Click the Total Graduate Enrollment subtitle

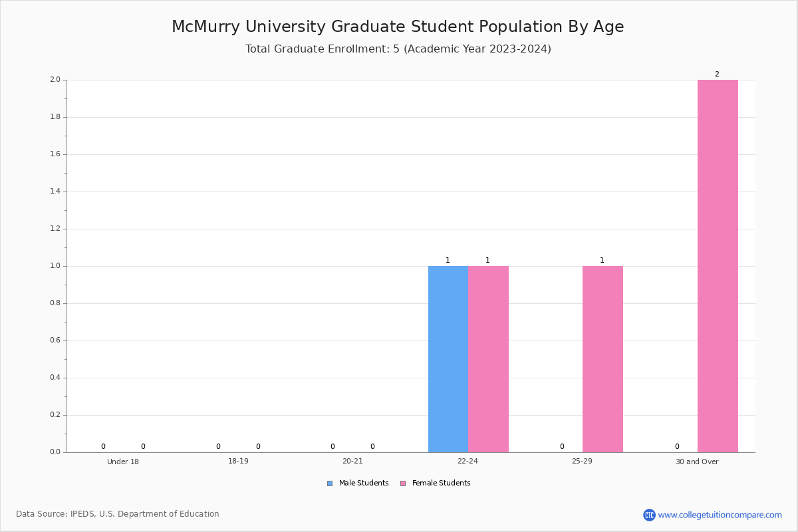(x=398, y=49)
